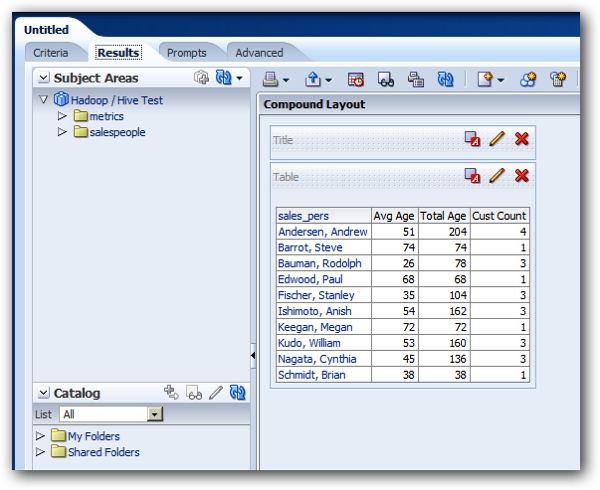
Task: Click the Ishimoto, Anish link
Action: [x=315, y=311]
